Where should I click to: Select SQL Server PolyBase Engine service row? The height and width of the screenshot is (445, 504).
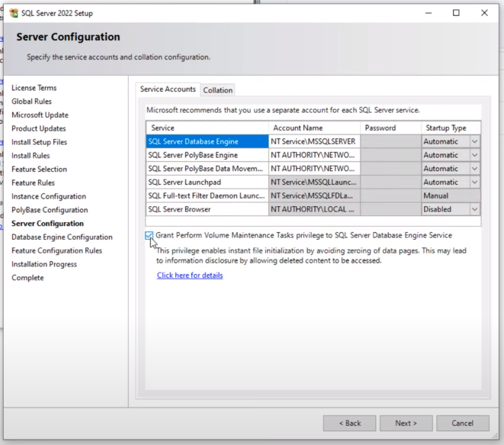click(207, 155)
